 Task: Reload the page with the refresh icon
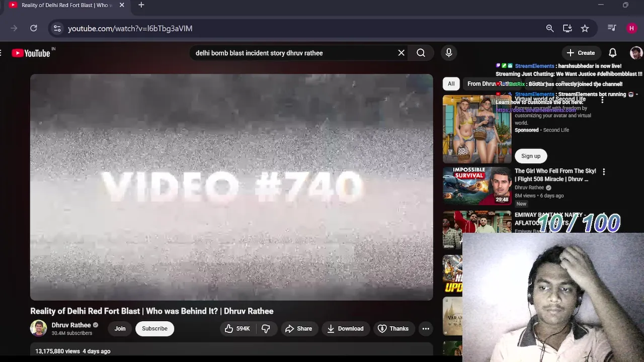click(x=34, y=28)
